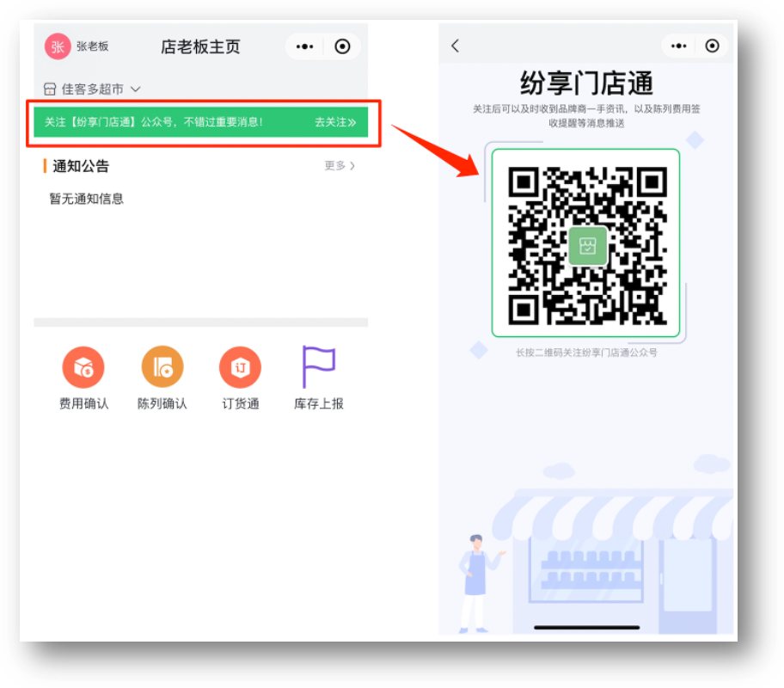Click the 纷享门店通 QR code image
Screen dimensions: 784x688
[x=587, y=245]
